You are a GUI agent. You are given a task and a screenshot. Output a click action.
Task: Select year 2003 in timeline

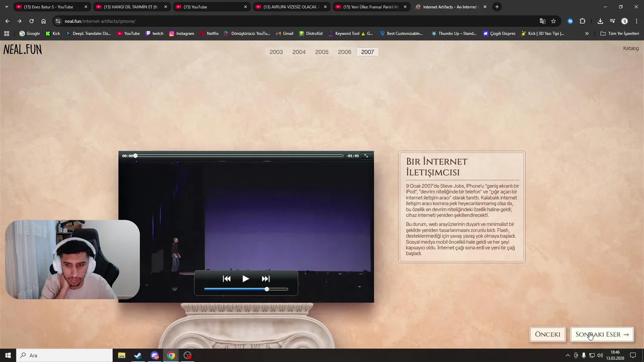pos(276,52)
